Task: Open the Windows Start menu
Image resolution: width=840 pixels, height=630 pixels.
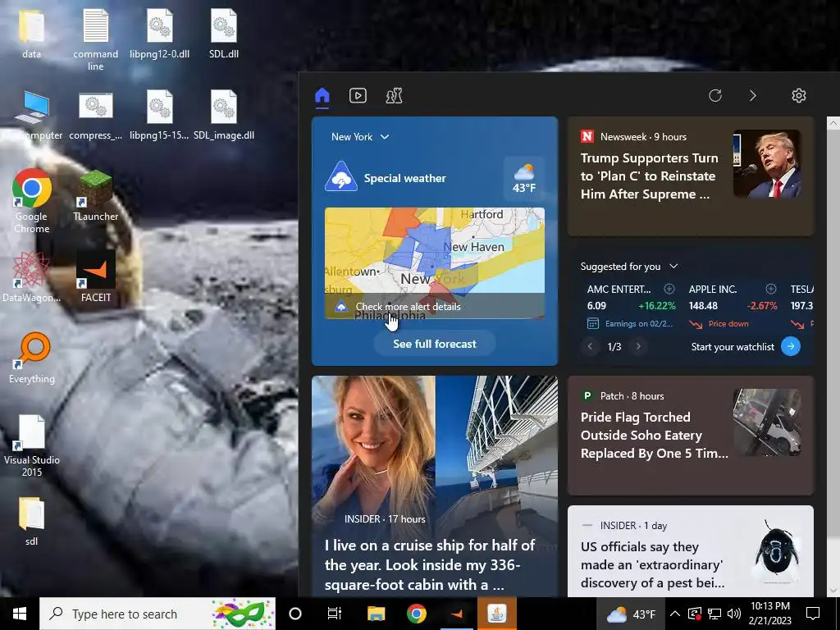Action: click(x=20, y=614)
